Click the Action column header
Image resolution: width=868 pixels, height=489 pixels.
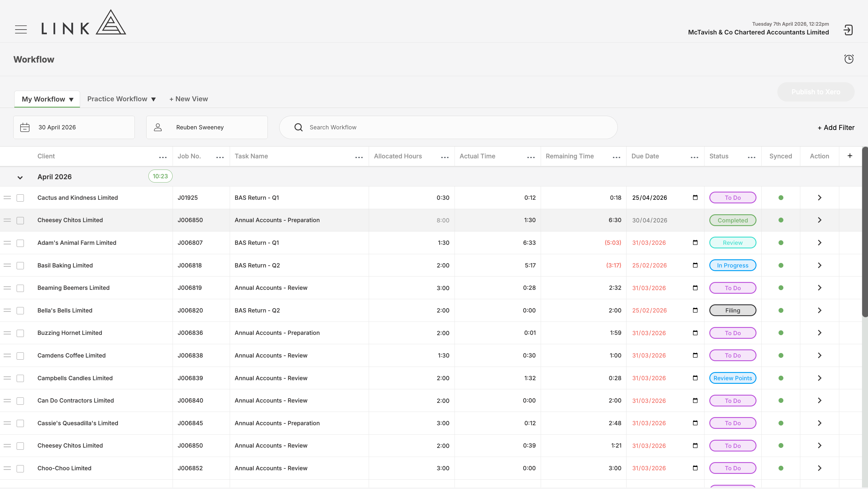[x=819, y=156]
